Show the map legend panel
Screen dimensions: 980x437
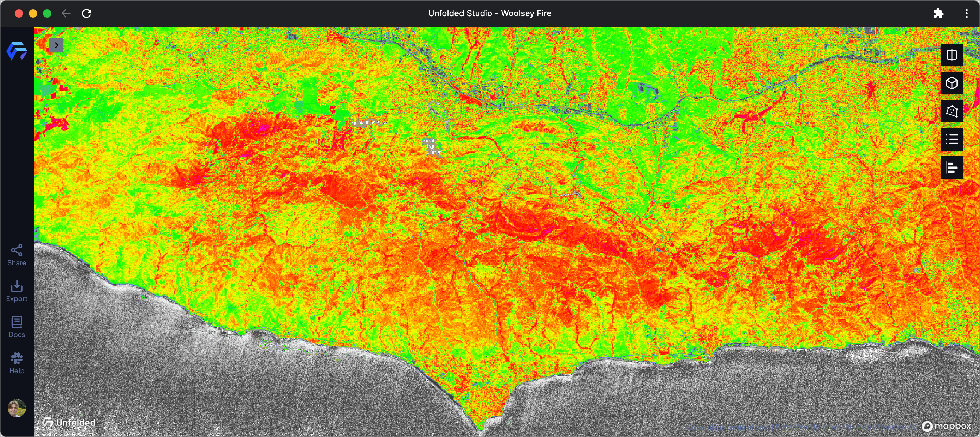[952, 139]
